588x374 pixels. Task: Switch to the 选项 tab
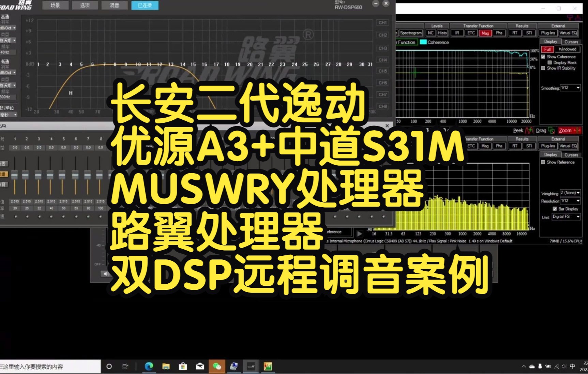coord(85,5)
